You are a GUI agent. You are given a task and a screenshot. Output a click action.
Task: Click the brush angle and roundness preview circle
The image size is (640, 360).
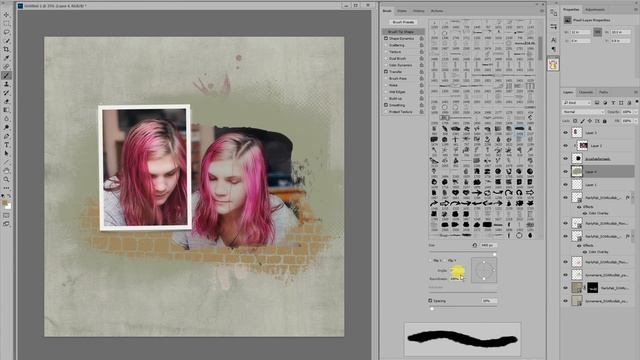(484, 270)
